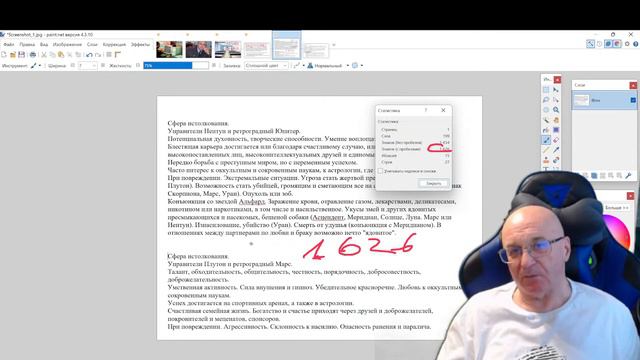Screen dimensions: 640x360
Task: Select the Magic Wand tool
Action: click(546, 120)
